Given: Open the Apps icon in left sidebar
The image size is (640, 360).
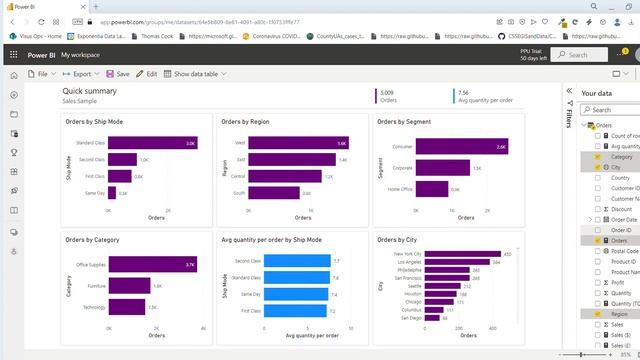Looking at the screenshot, I should click(14, 171).
